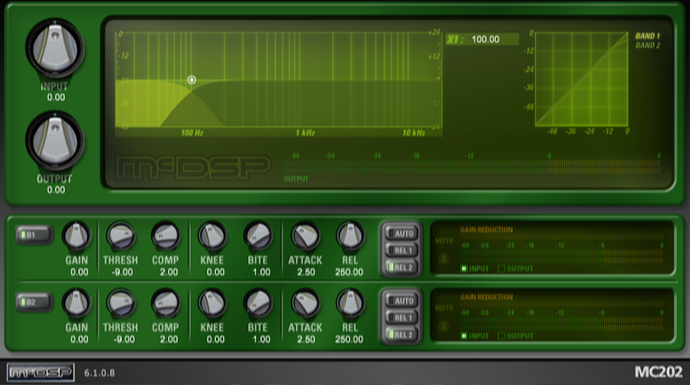Click the Band 2 Comp ratio knob

(x=165, y=303)
